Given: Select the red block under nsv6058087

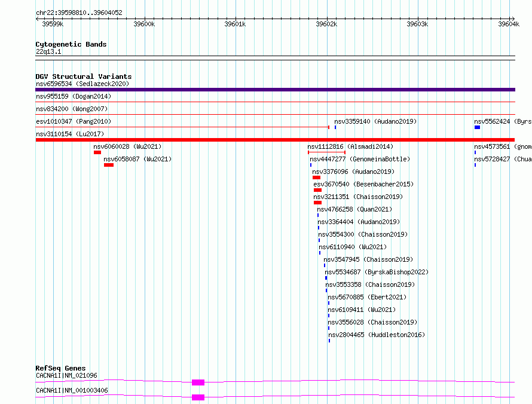Looking at the screenshot, I should point(109,165).
